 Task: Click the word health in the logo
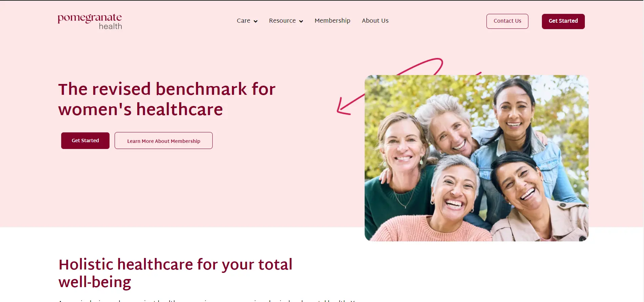click(x=110, y=26)
